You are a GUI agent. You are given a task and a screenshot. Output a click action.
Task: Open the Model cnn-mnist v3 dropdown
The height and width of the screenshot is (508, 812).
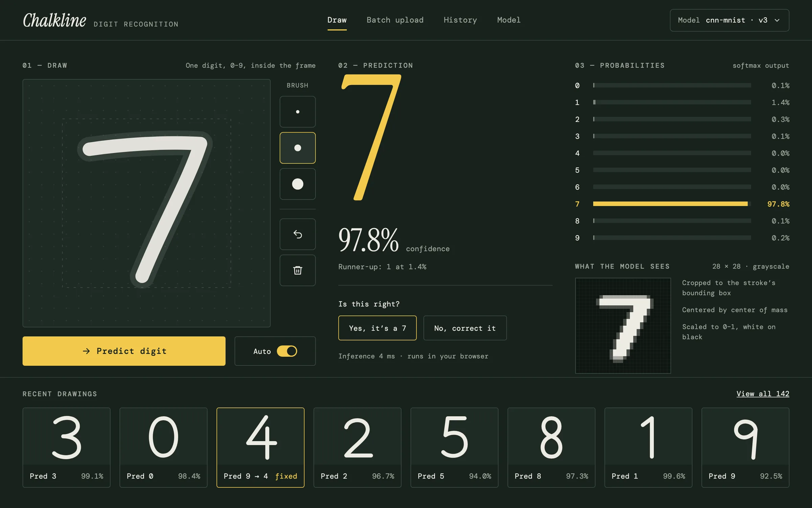coord(729,20)
